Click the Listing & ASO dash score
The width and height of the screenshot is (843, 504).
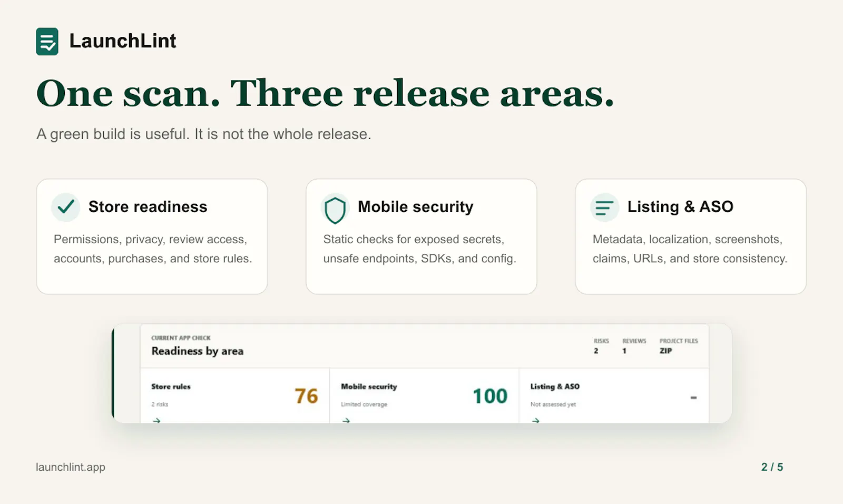(x=693, y=398)
